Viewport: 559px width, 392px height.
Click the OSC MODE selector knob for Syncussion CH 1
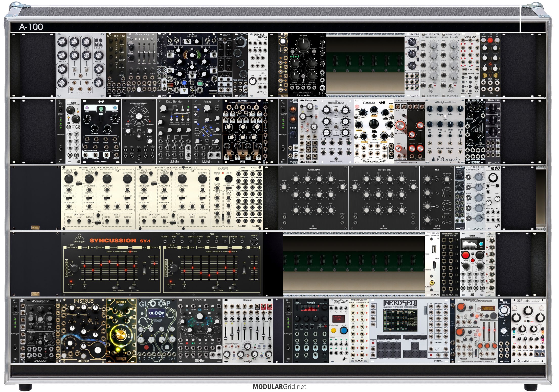tap(74, 268)
